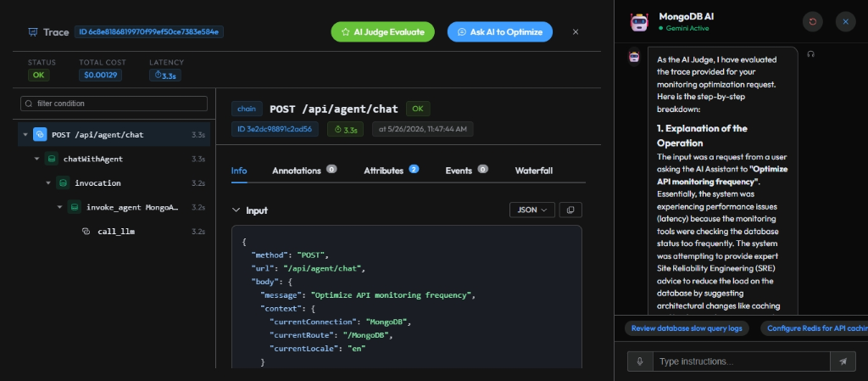Click the blue chain icon of POST row
Viewport: 868px width, 381px height.
pos(40,135)
